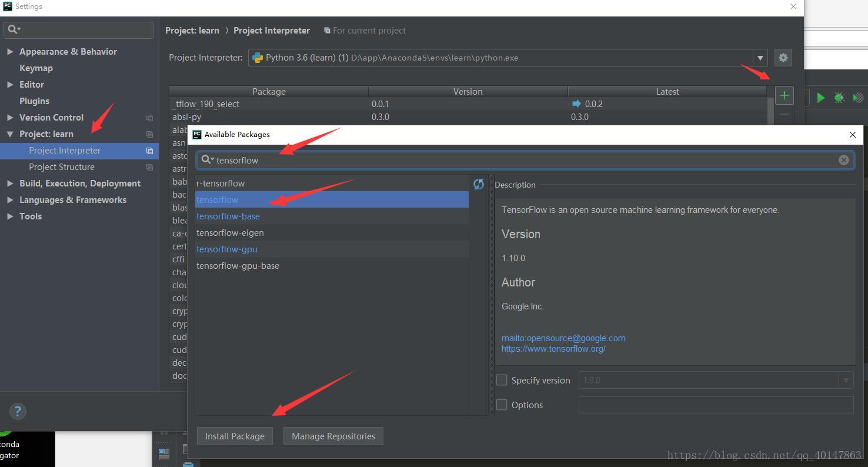Click the Manage Repositories button

[333, 436]
